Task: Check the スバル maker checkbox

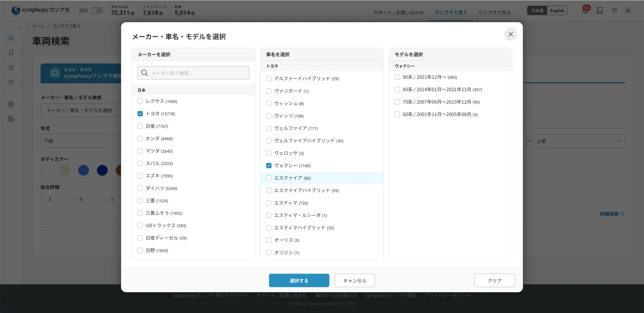Action: (x=140, y=163)
